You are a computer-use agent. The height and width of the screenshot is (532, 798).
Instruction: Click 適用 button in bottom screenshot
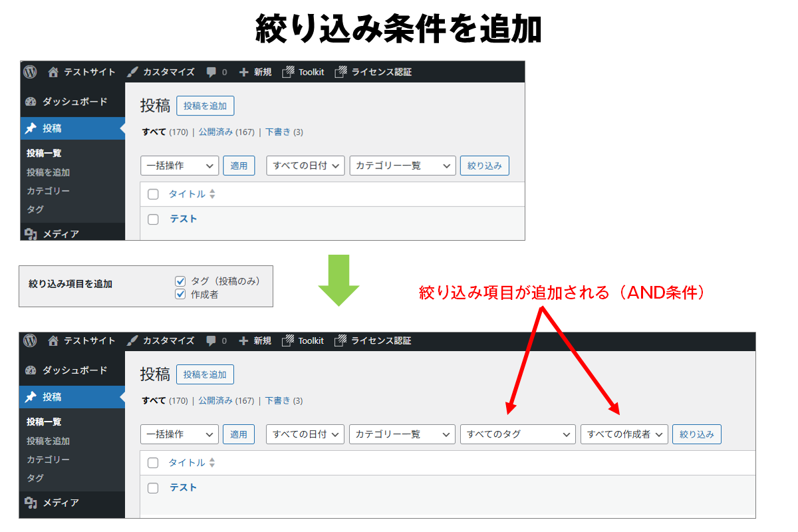[239, 434]
